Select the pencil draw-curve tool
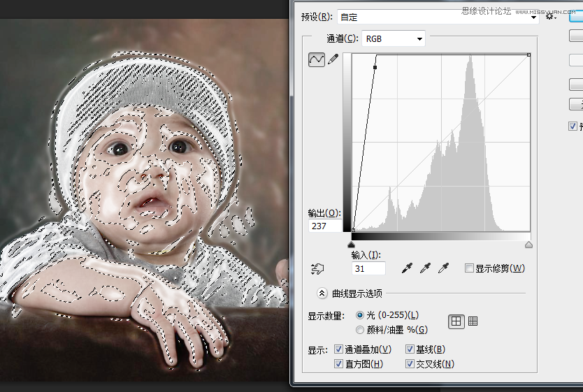 pyautogui.click(x=333, y=59)
